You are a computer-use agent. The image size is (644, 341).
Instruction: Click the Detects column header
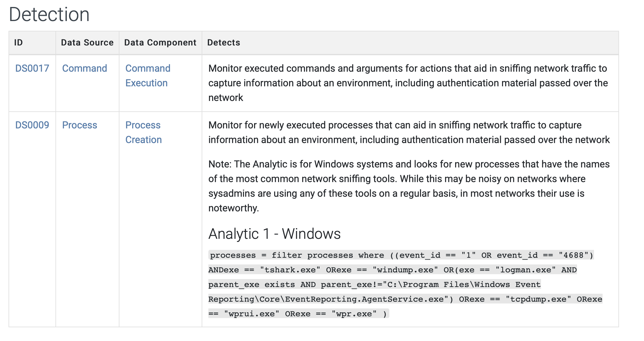coord(224,43)
